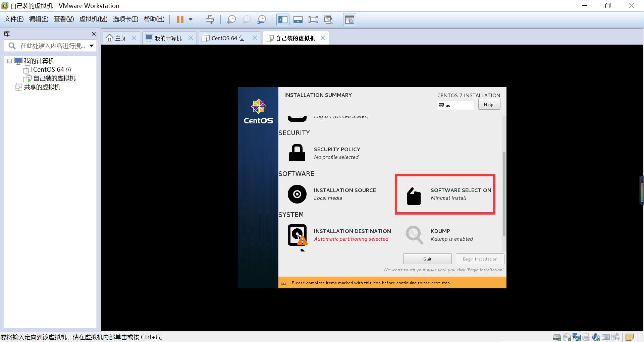Click the sound card status bar icon
Viewport: 644px width, 342px height.
596,337
